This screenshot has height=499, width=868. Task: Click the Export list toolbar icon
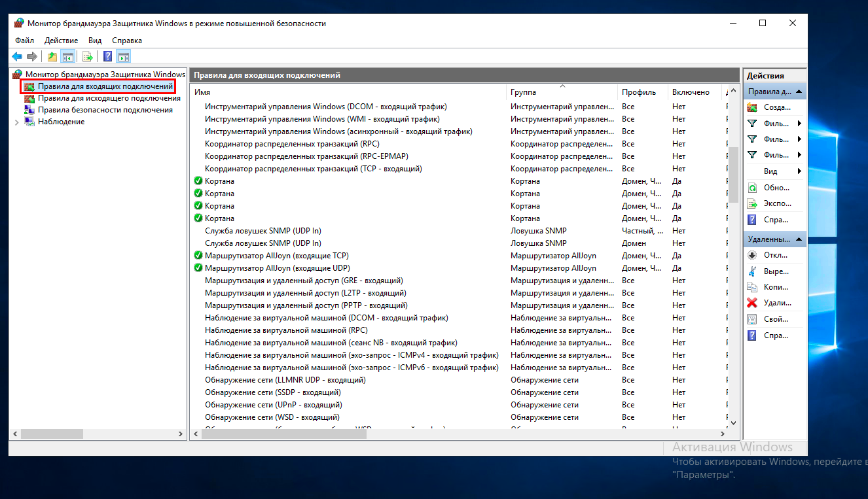point(87,57)
